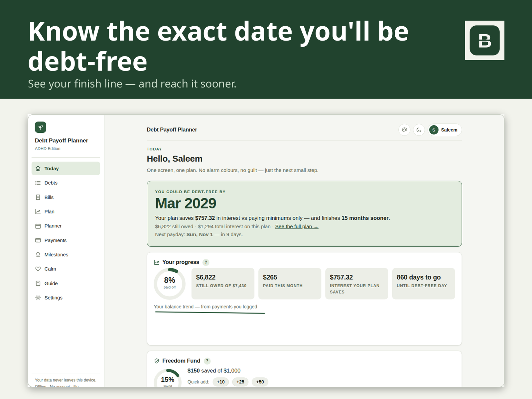
Task: Click the Your progress help question mark
Action: click(x=206, y=262)
